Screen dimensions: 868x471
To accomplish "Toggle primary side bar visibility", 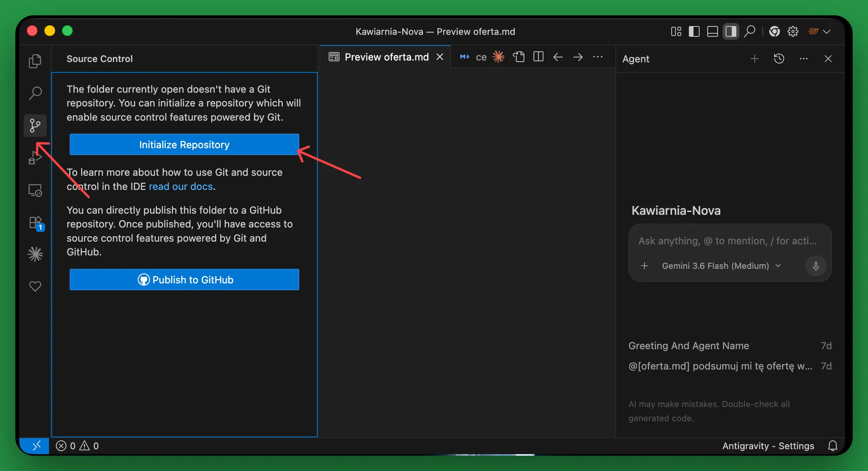I will coord(694,31).
